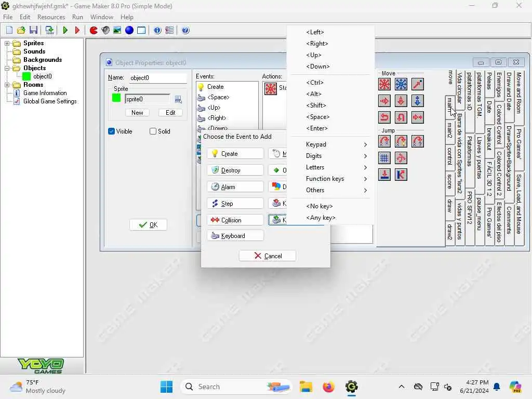Select the Set Friction action icon

418,117
